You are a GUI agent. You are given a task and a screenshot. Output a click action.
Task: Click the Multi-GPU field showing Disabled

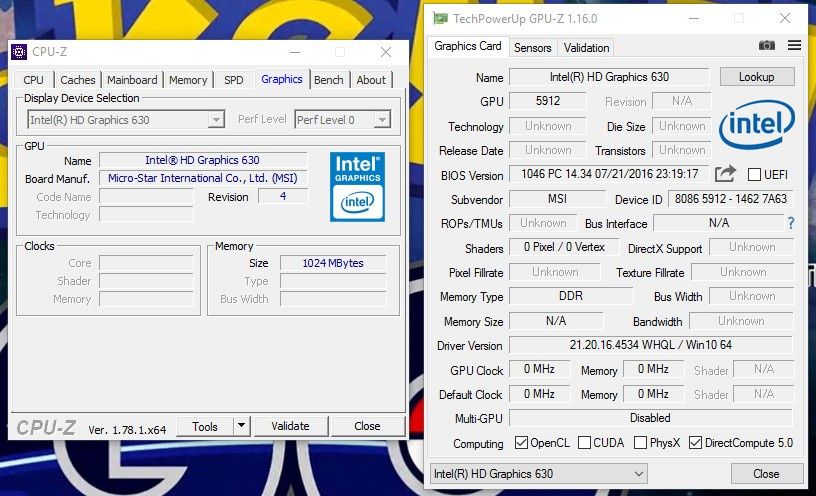tap(651, 417)
